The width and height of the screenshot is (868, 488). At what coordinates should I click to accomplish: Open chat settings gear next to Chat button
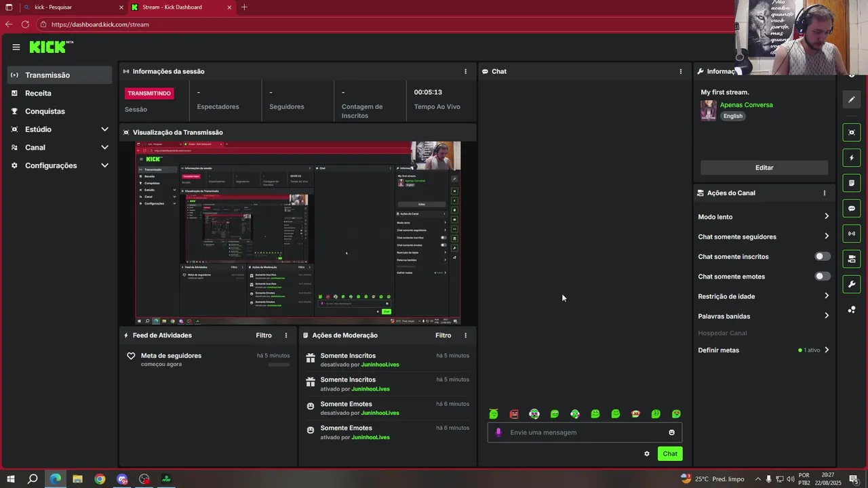(x=647, y=453)
